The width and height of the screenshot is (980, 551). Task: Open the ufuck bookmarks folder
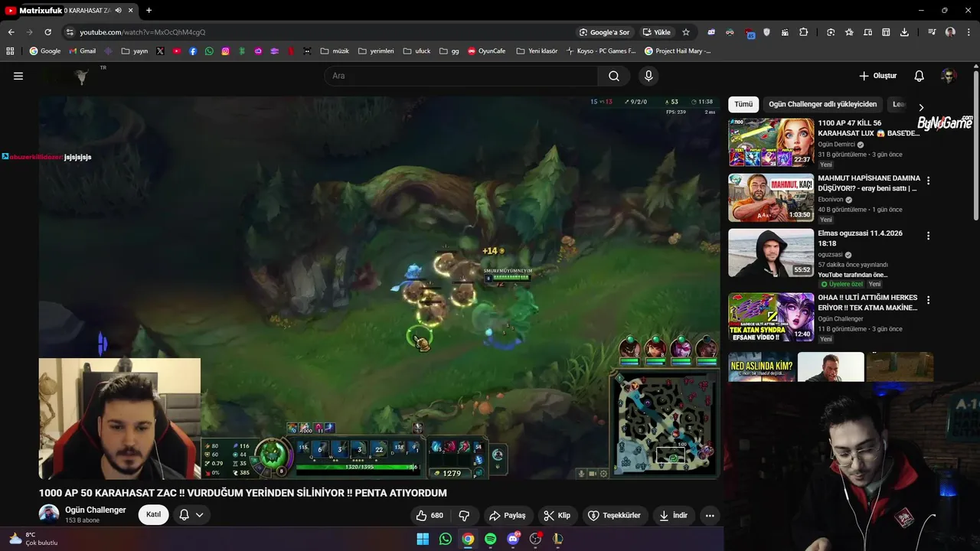coord(416,51)
